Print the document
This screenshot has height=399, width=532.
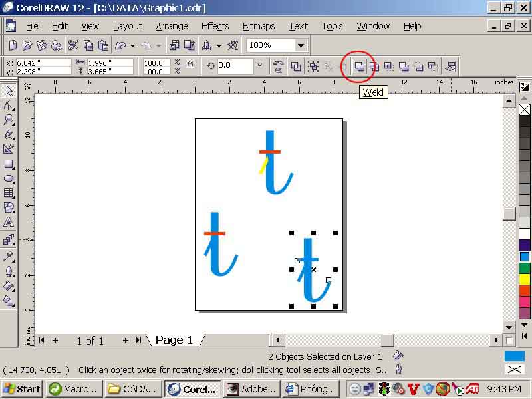coord(57,45)
